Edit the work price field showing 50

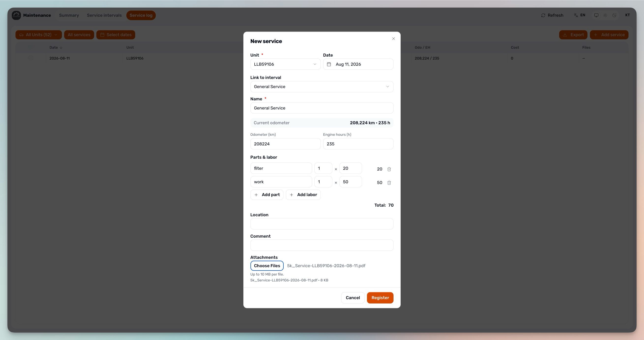pyautogui.click(x=351, y=182)
